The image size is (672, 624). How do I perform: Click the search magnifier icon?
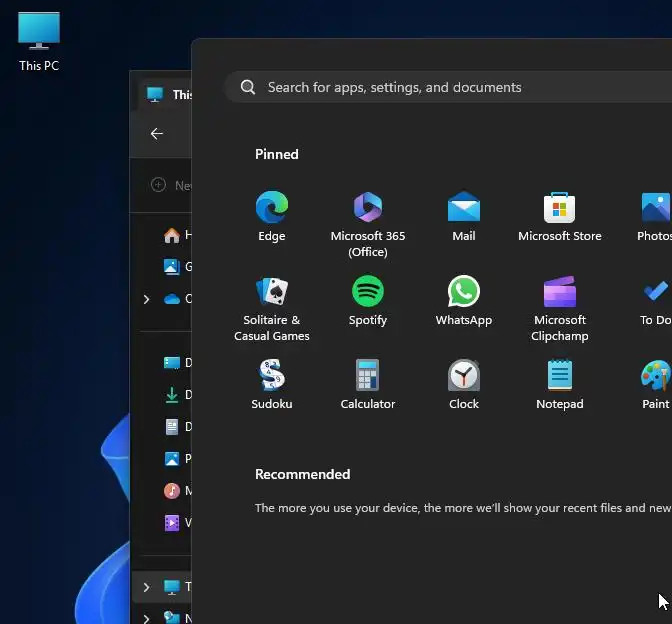[248, 87]
